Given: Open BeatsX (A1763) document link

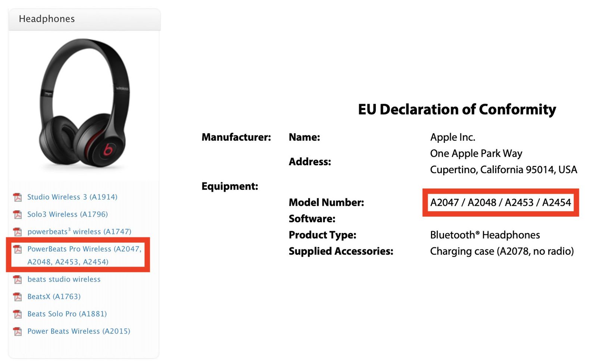Looking at the screenshot, I should [x=54, y=297].
